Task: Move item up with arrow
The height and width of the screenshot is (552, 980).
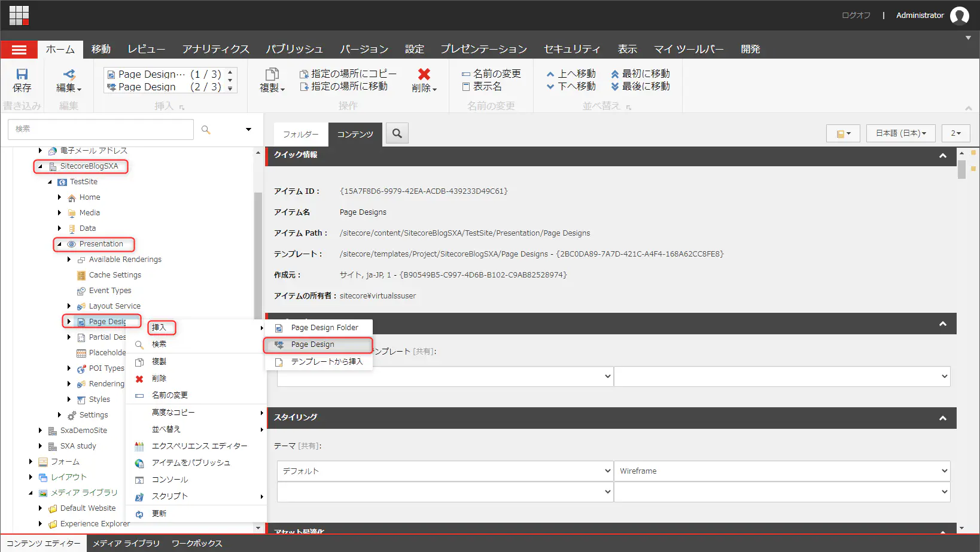Action: [x=571, y=74]
